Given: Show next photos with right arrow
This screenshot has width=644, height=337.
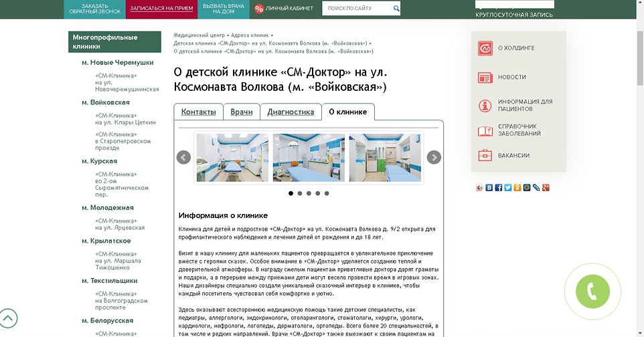Looking at the screenshot, I should click(434, 157).
